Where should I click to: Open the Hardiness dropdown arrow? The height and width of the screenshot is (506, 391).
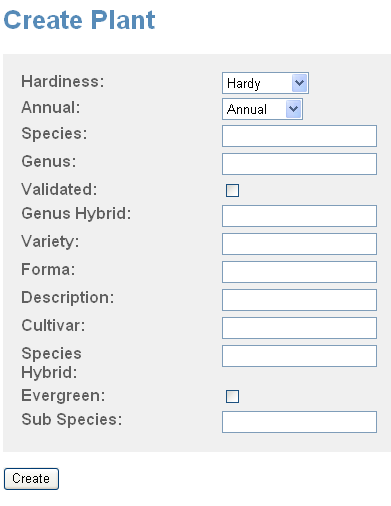tap(299, 83)
